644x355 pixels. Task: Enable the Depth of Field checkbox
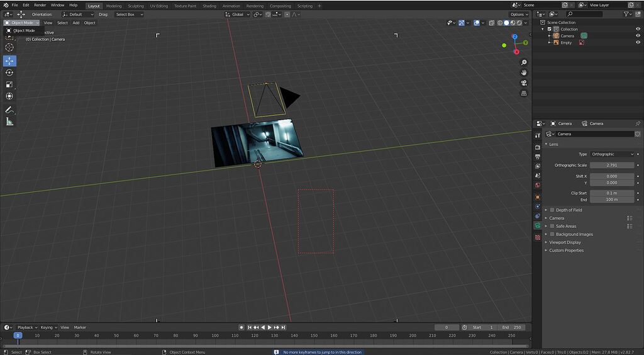[552, 210]
